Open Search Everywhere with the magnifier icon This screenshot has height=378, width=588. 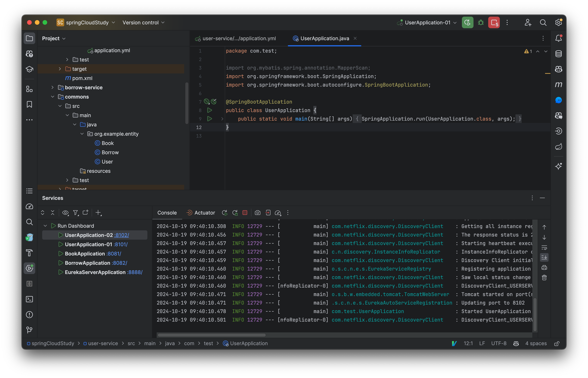click(543, 22)
